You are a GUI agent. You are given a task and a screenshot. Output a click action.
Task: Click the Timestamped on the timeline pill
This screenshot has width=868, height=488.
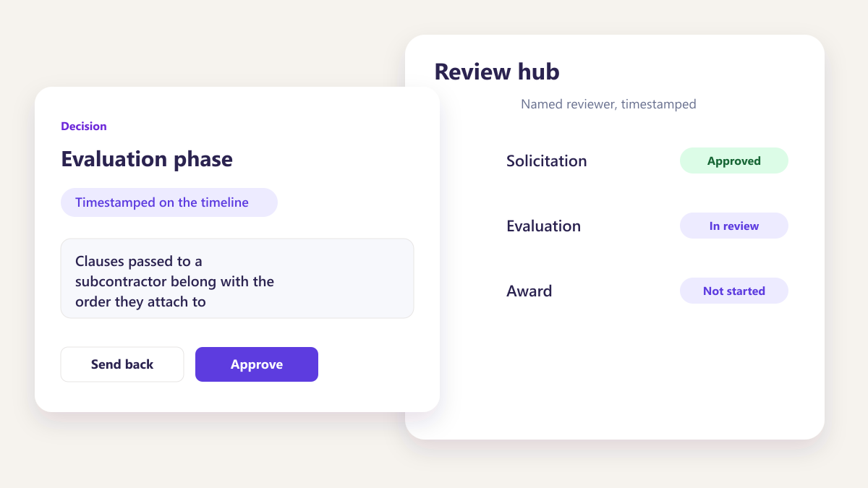[169, 202]
